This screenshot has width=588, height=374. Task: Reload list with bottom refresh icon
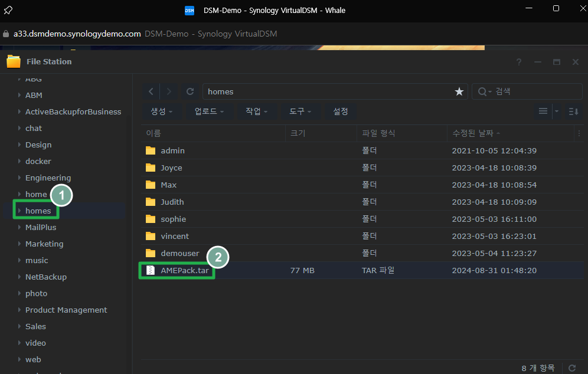point(571,368)
